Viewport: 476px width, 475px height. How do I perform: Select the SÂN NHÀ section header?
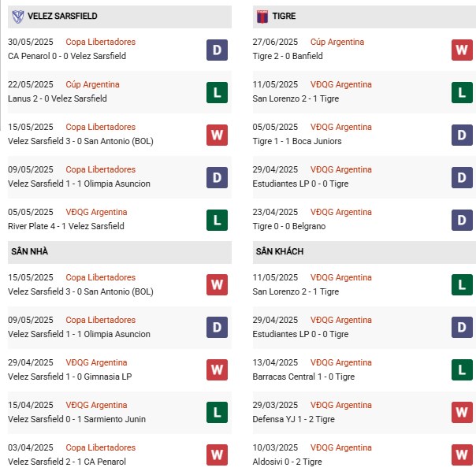29,251
